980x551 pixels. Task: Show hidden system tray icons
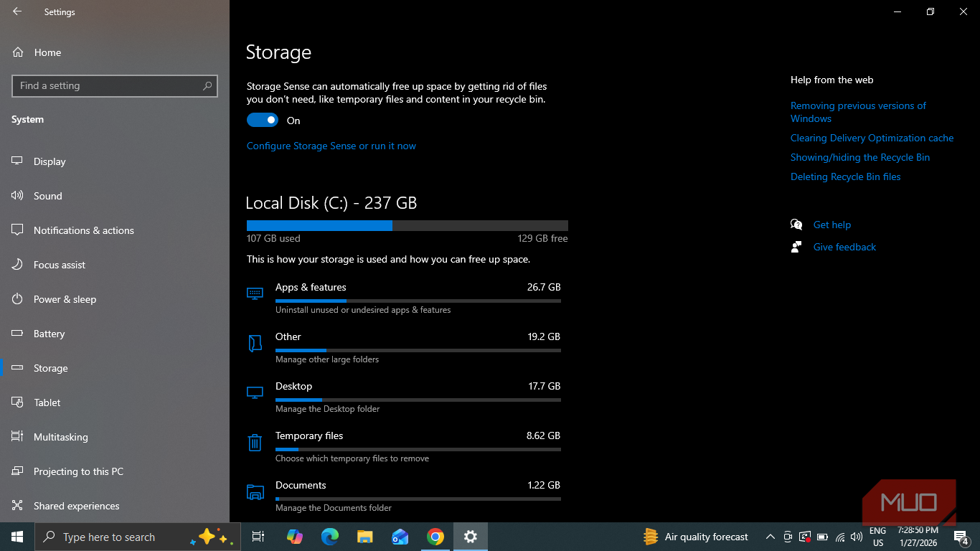[770, 537]
